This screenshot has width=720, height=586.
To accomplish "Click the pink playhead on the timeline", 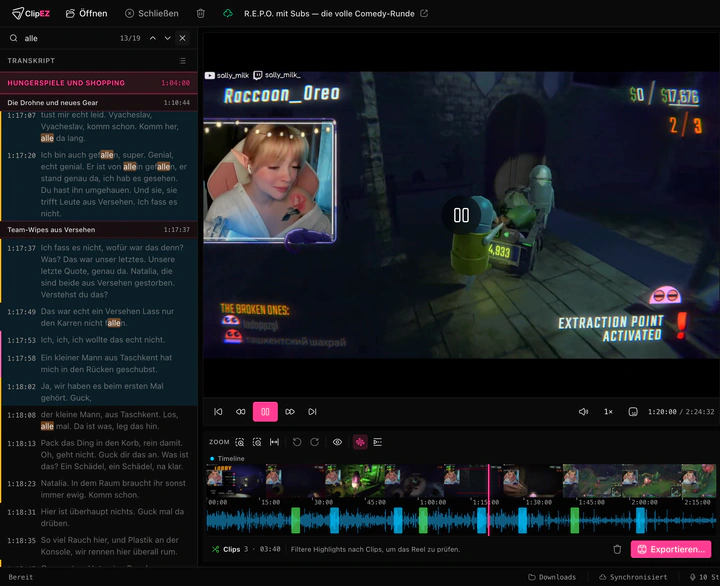I will coord(488,500).
